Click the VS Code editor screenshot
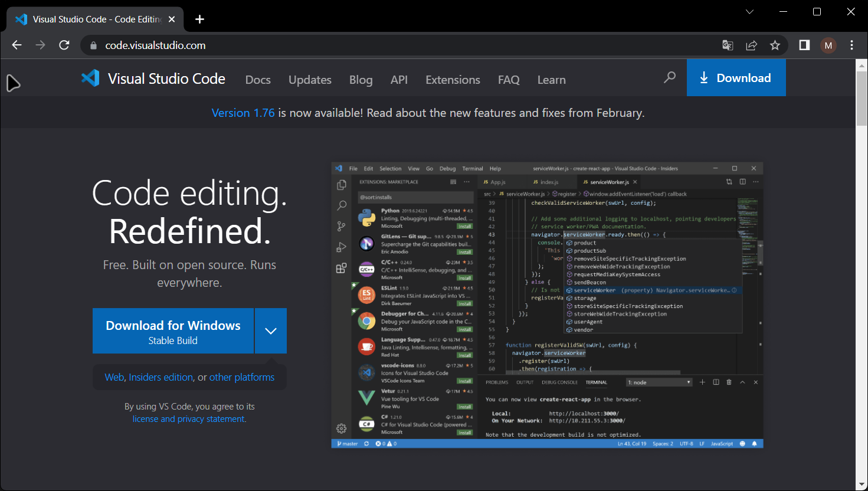 (548, 305)
